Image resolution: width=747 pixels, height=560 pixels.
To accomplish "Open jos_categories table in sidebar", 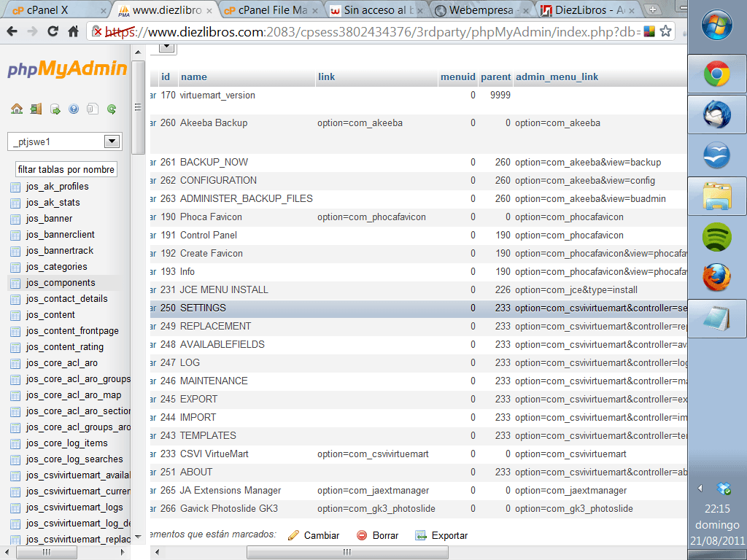I will coord(57,267).
